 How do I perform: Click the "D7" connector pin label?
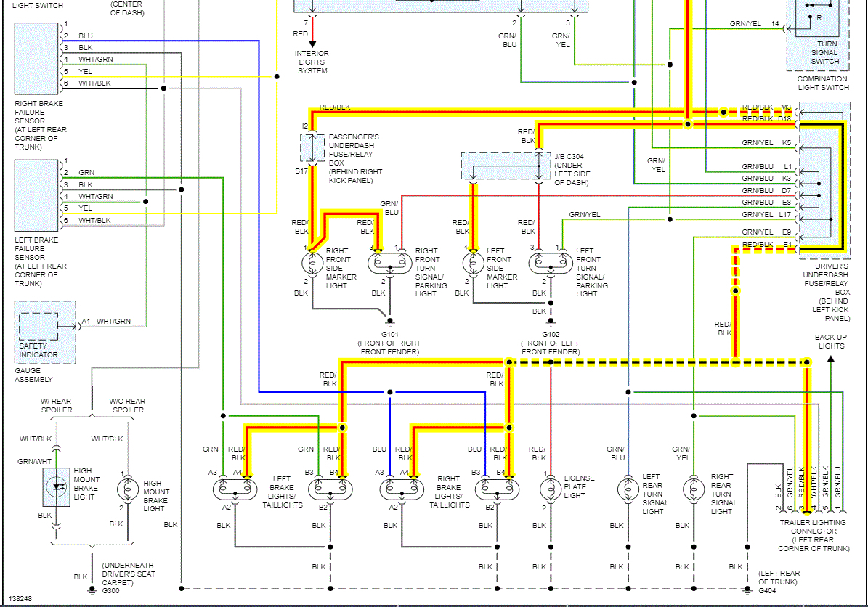[786, 191]
